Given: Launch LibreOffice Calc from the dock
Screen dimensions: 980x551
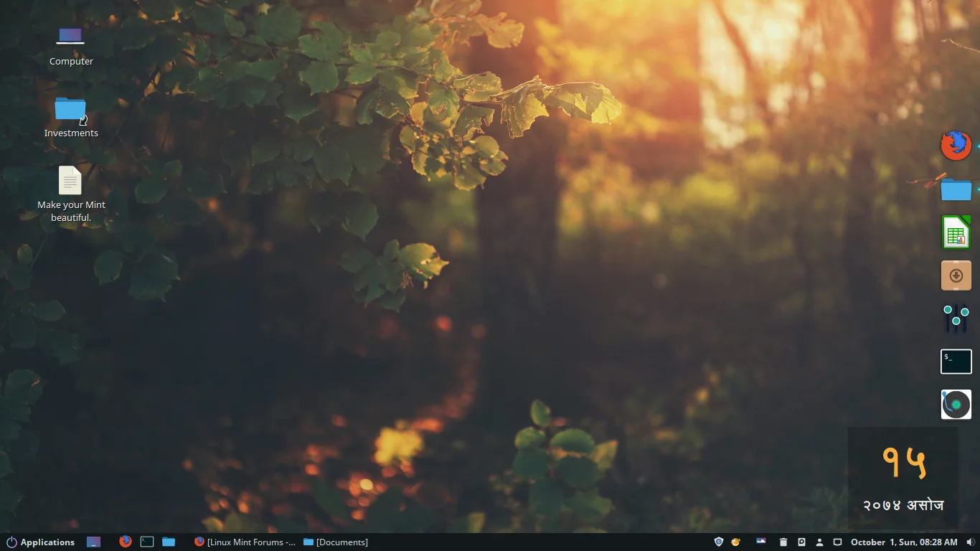Looking at the screenshot, I should coord(956,232).
